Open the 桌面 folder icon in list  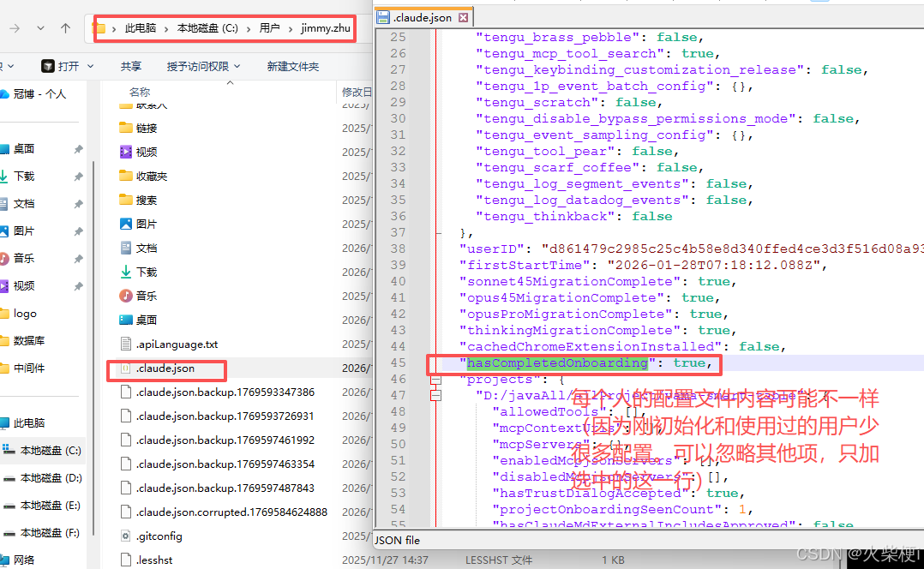coord(125,320)
